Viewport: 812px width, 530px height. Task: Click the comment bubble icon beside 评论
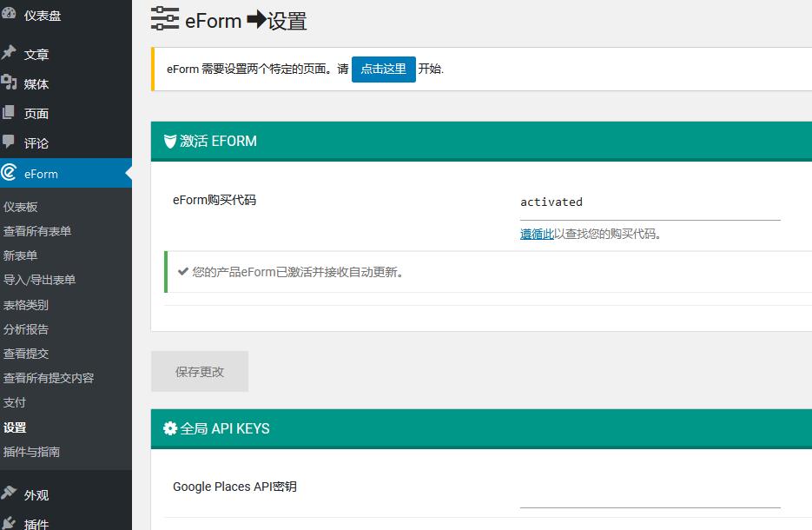(x=9, y=142)
